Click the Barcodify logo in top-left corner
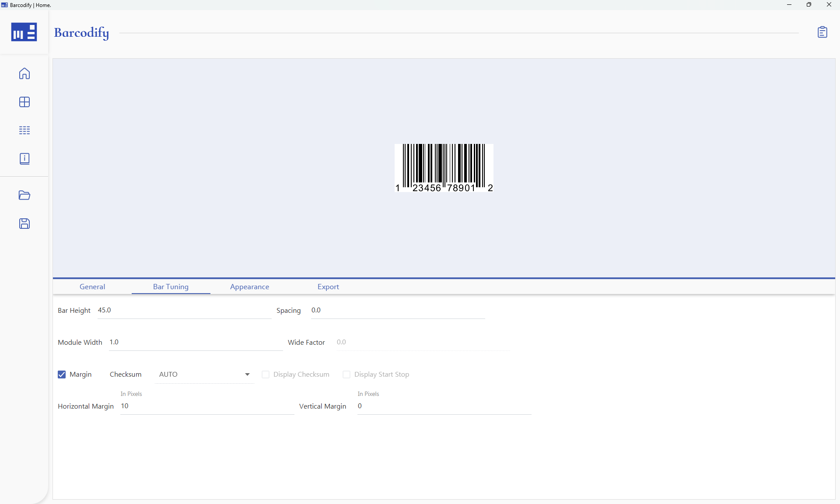This screenshot has width=840, height=504. [24, 32]
